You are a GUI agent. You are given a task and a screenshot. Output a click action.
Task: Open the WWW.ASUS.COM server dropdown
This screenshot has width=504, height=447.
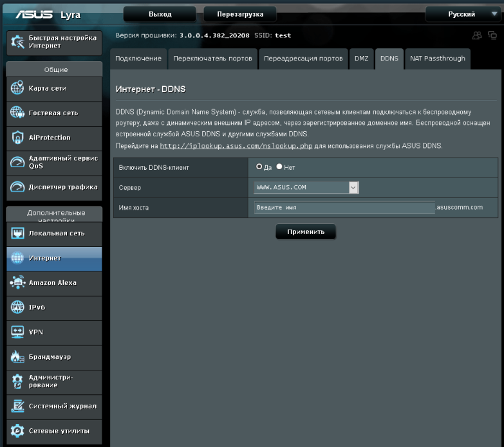(x=306, y=188)
